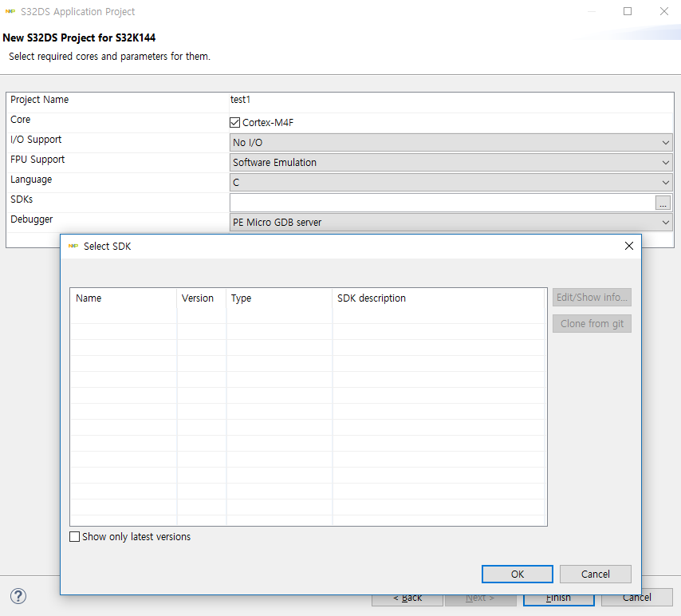Sort by Type column header

279,298
